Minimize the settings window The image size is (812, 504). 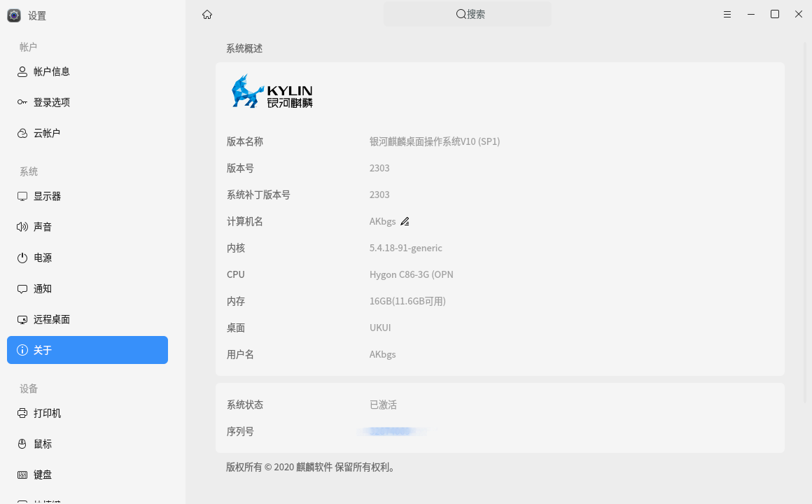point(751,15)
